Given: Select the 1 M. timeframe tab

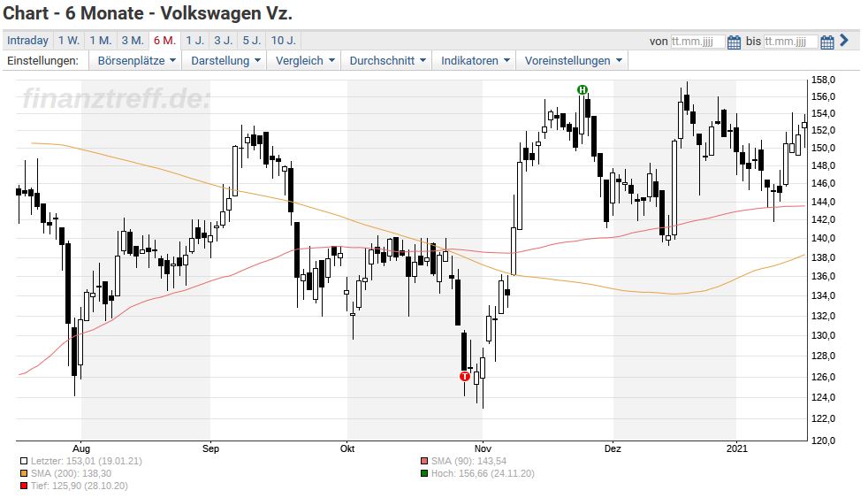Looking at the screenshot, I should click(101, 41).
